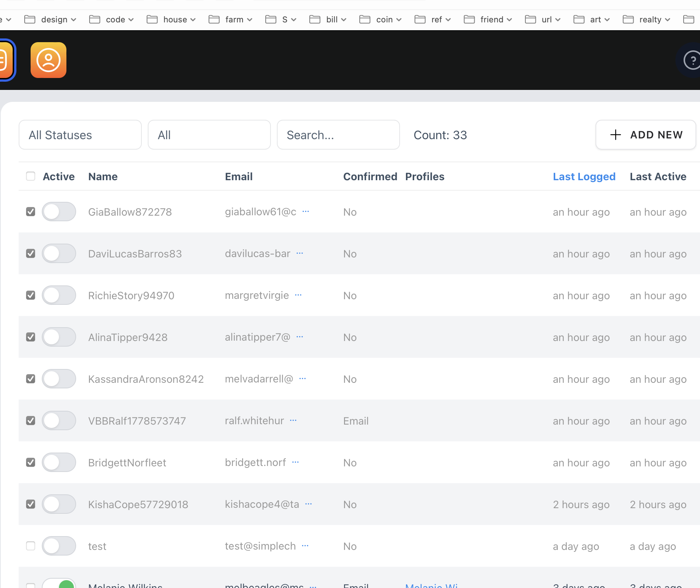The height and width of the screenshot is (588, 700).
Task: Open the All filter dropdown
Action: coord(209,135)
